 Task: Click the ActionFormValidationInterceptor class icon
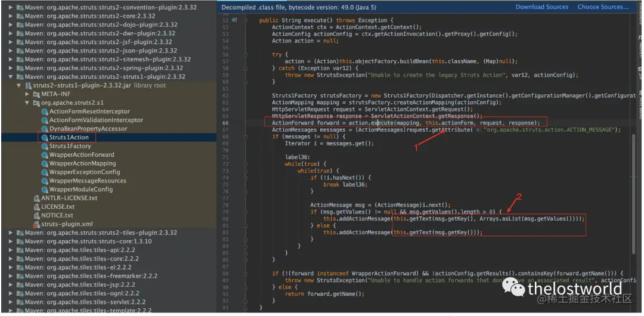tap(44, 120)
